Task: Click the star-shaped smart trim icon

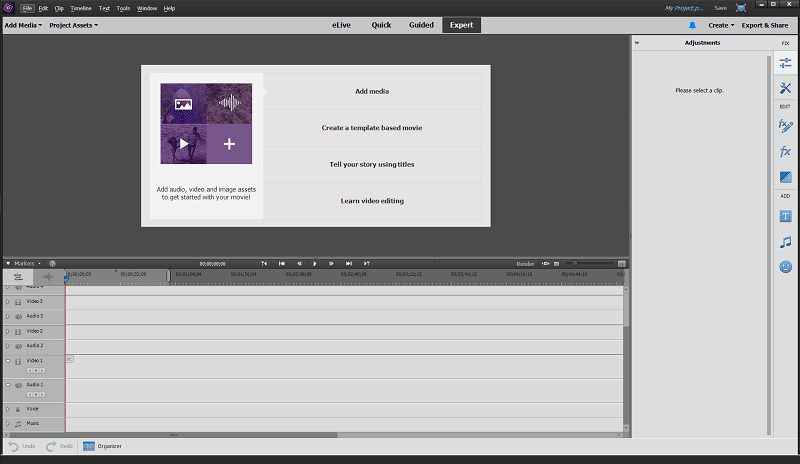Action: point(48,277)
